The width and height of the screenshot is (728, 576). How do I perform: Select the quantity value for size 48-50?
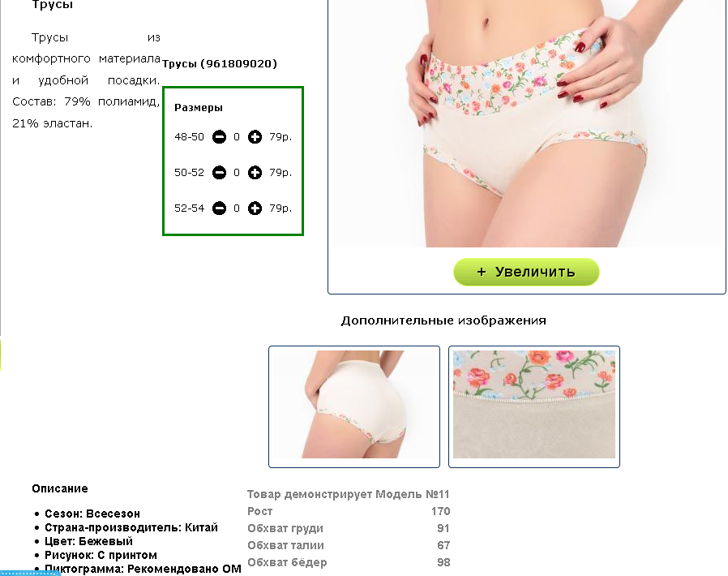[x=237, y=137]
